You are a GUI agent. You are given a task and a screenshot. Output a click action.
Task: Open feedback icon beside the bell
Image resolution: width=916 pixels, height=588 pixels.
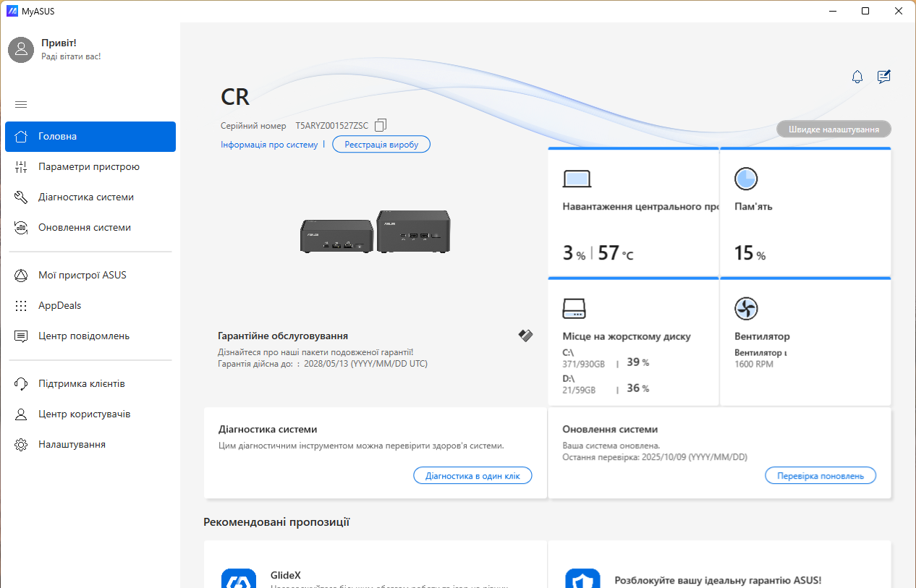[x=883, y=77]
